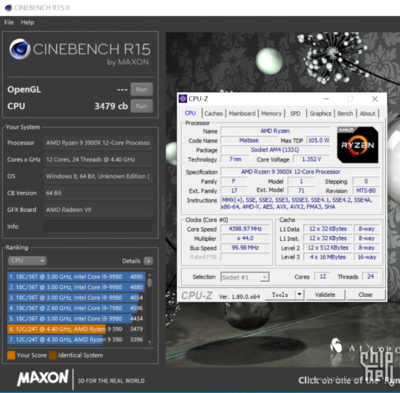This screenshot has width=400, height=393.
Task: Open the Help menu
Action: (x=27, y=22)
